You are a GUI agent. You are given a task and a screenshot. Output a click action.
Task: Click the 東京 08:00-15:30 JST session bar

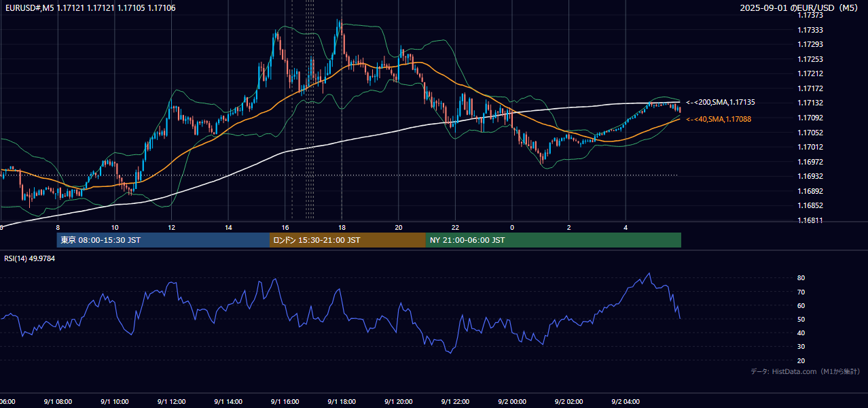tap(163, 240)
